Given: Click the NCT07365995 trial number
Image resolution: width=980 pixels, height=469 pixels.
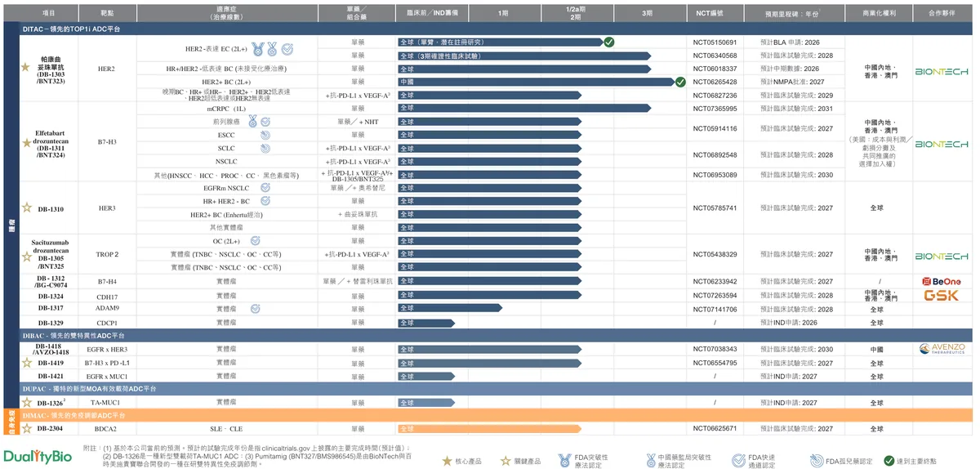Looking at the screenshot, I should pos(715,109).
